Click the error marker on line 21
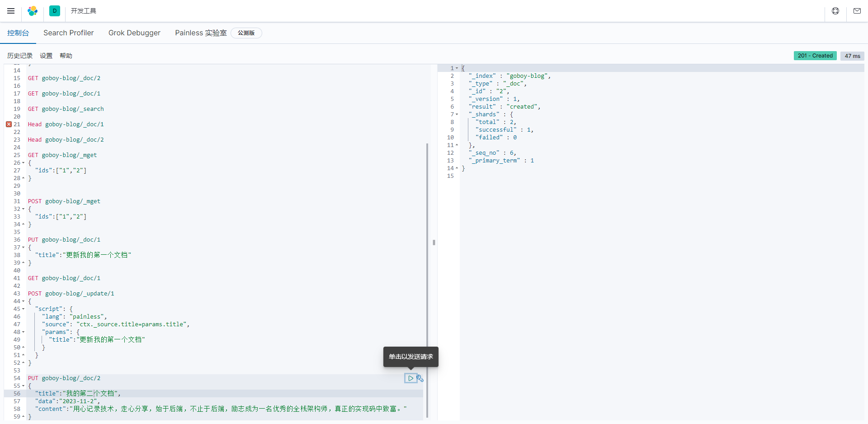The height and width of the screenshot is (424, 868). tap(9, 124)
